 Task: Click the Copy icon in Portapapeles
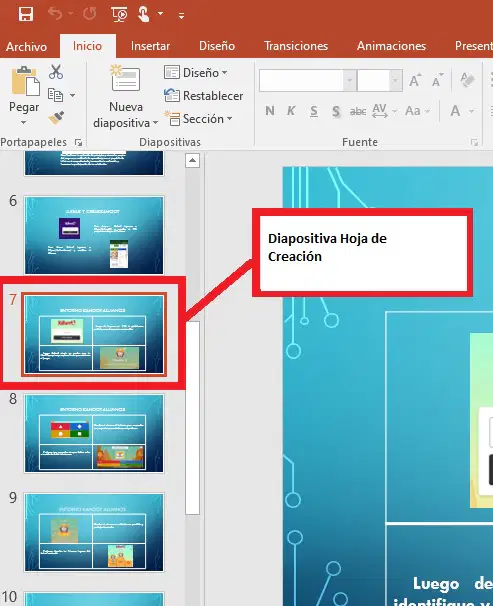(x=56, y=95)
